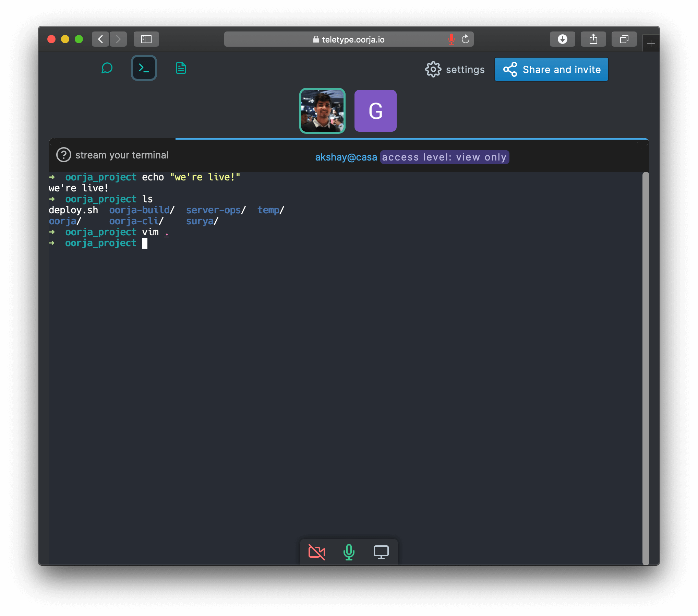Click Share and invite button

(x=551, y=70)
